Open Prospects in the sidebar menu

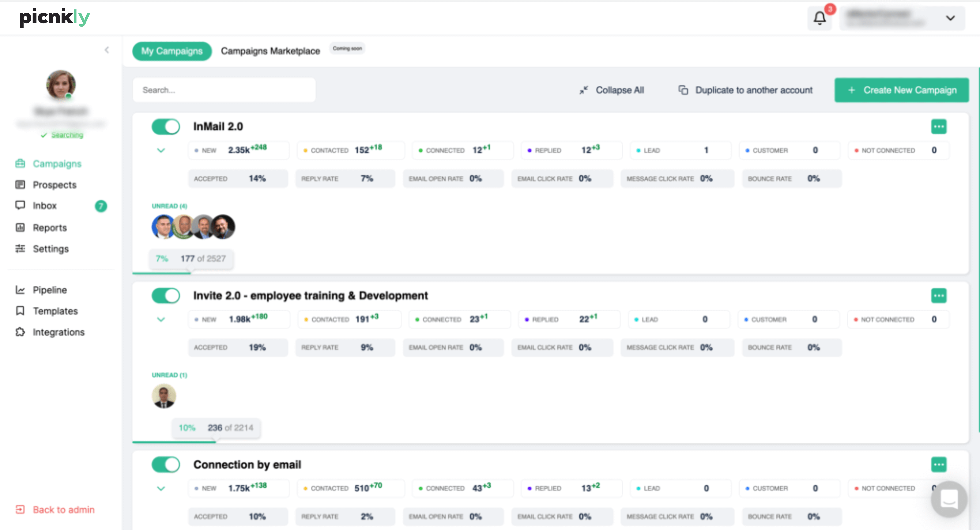54,185
